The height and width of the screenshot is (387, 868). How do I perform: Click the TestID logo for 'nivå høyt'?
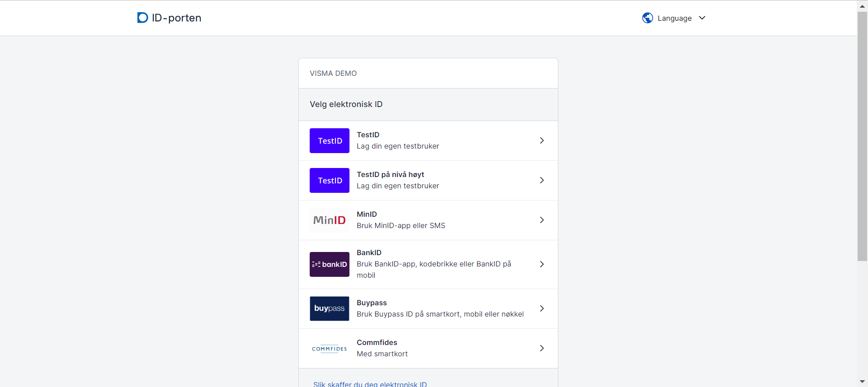click(x=330, y=181)
